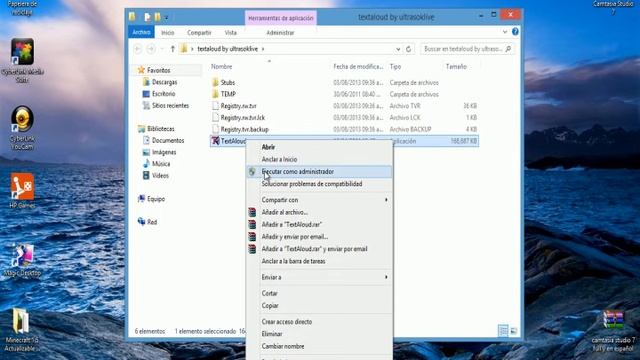Sort by Fecha de modifica... column header
The height and width of the screenshot is (360, 640).
point(358,67)
